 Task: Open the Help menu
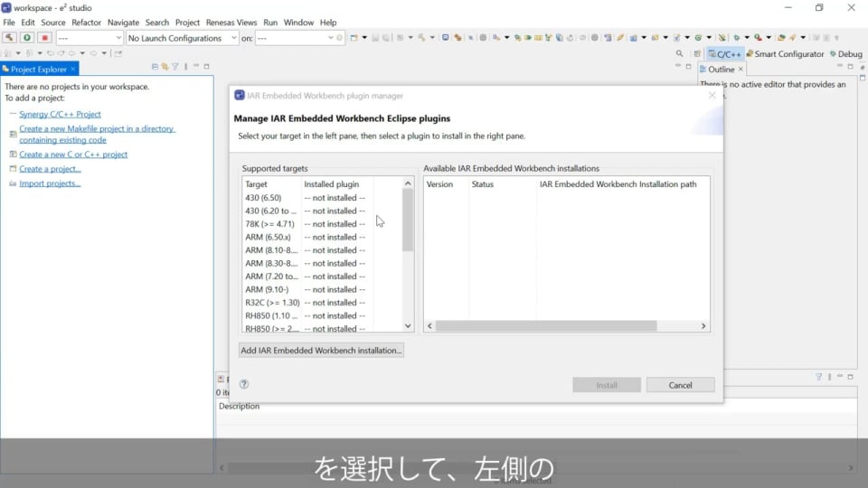pyautogui.click(x=327, y=23)
